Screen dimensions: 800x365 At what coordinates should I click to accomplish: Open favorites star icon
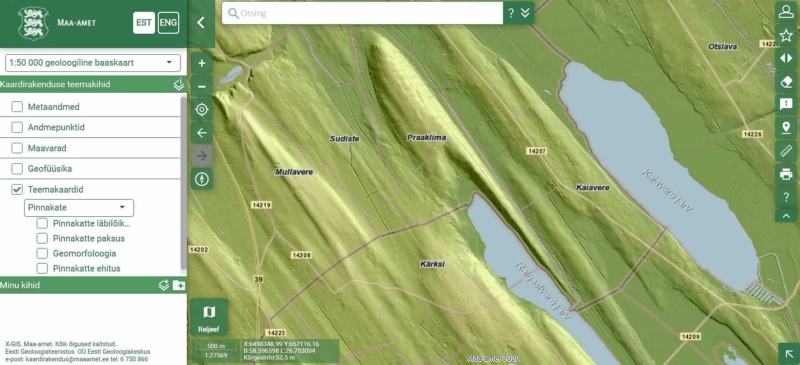(x=786, y=35)
